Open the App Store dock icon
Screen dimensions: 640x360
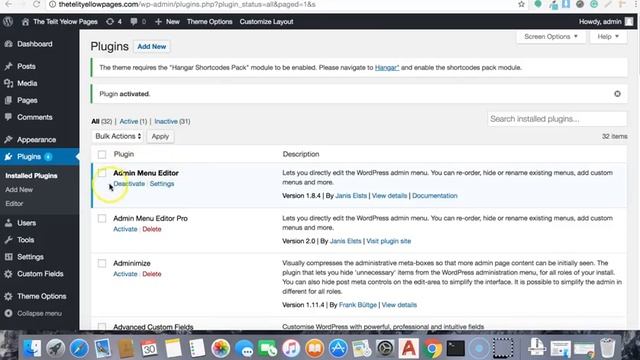tap(338, 348)
